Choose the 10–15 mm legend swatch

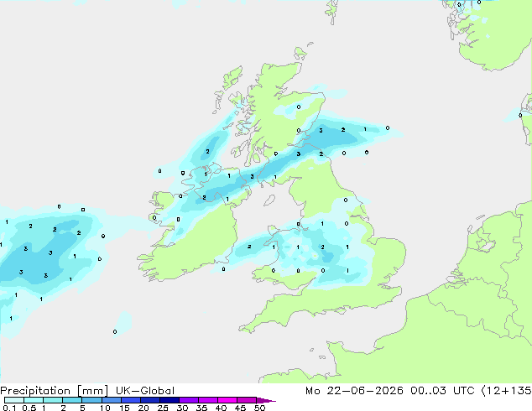[112, 400]
